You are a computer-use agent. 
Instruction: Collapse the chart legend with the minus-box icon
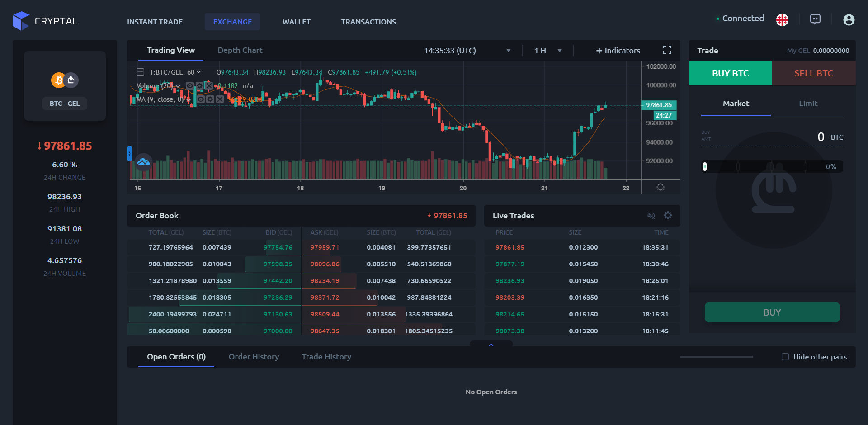tap(141, 72)
